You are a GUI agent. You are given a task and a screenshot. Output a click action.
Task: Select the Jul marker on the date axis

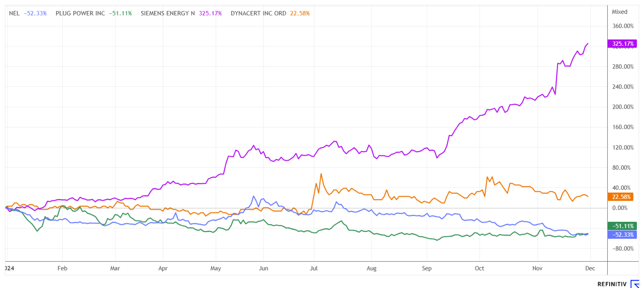[x=314, y=268]
